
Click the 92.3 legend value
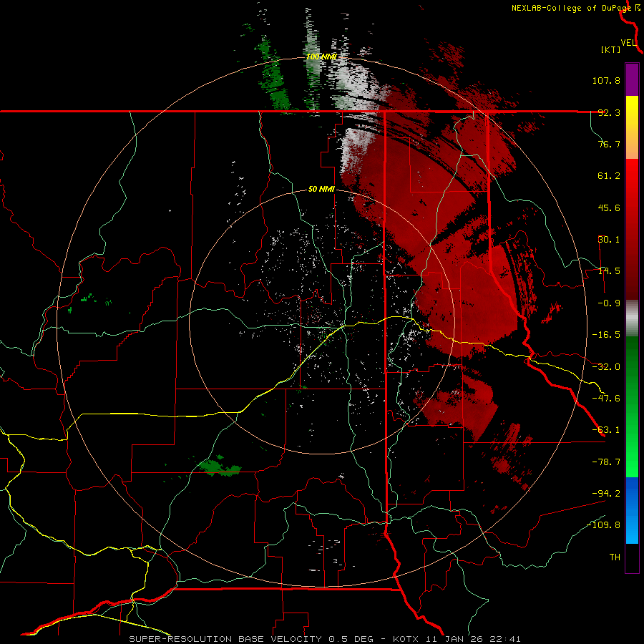[609, 112]
